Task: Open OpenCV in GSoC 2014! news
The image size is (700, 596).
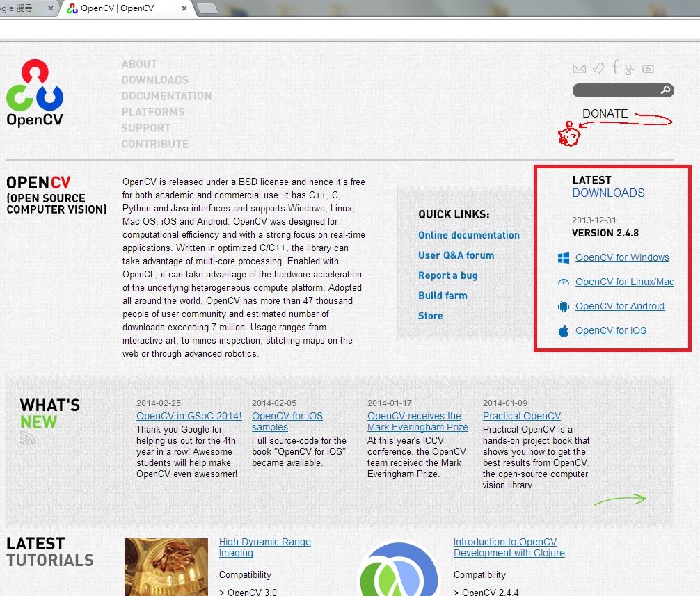Action: pyautogui.click(x=189, y=416)
